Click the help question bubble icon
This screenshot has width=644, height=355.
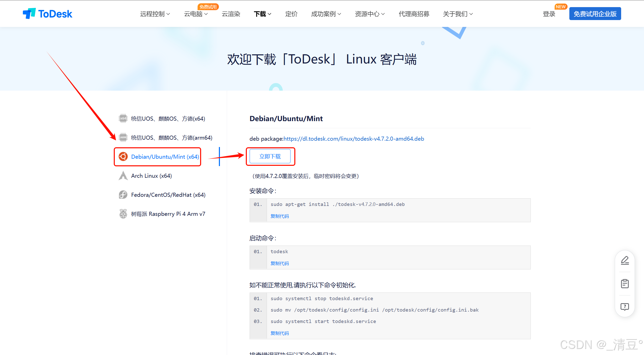click(625, 307)
